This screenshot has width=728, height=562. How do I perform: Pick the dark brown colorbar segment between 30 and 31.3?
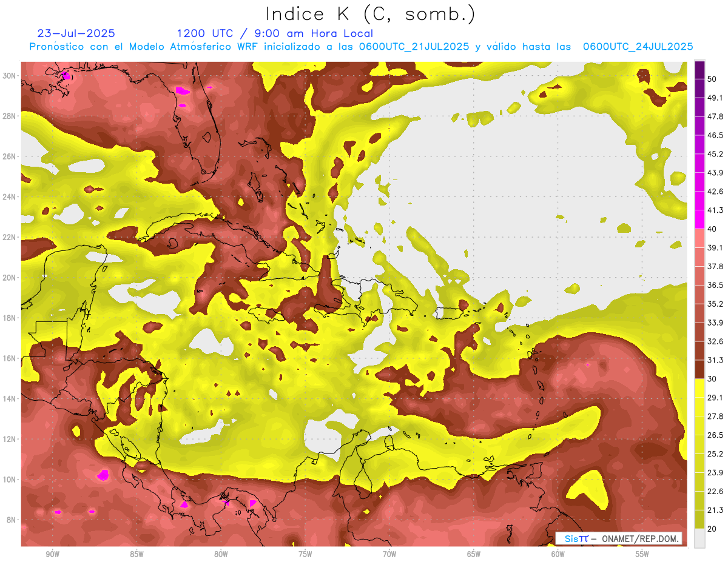coord(700,369)
